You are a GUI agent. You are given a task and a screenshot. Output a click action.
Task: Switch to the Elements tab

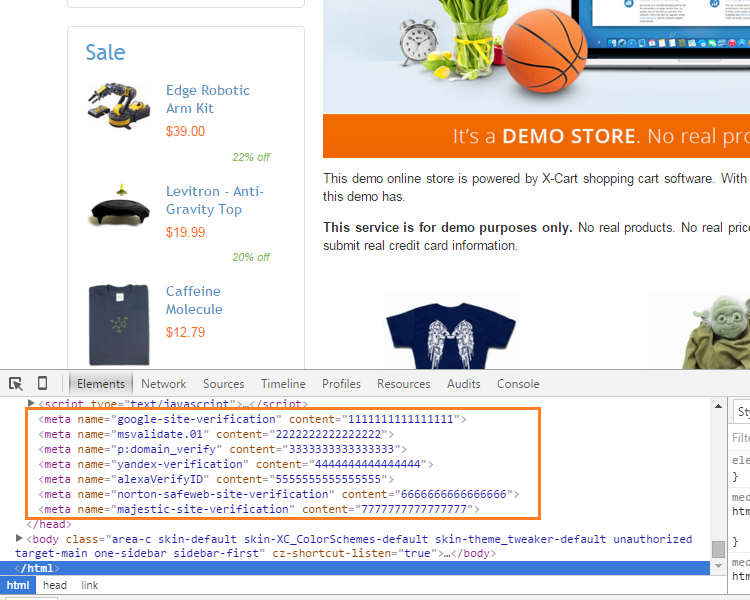pos(101,384)
